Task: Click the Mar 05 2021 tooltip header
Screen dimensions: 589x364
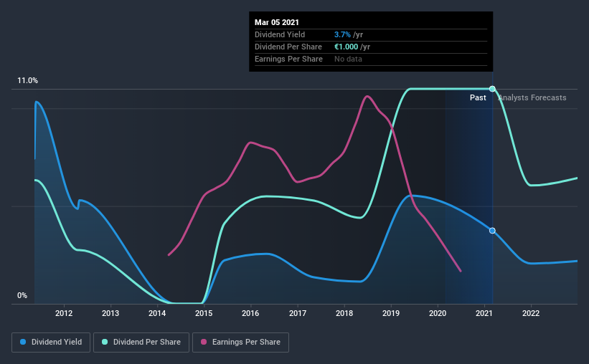Action: [x=276, y=22]
